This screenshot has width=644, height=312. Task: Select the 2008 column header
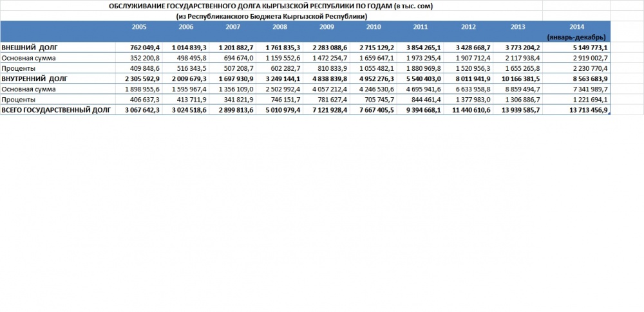[280, 27]
